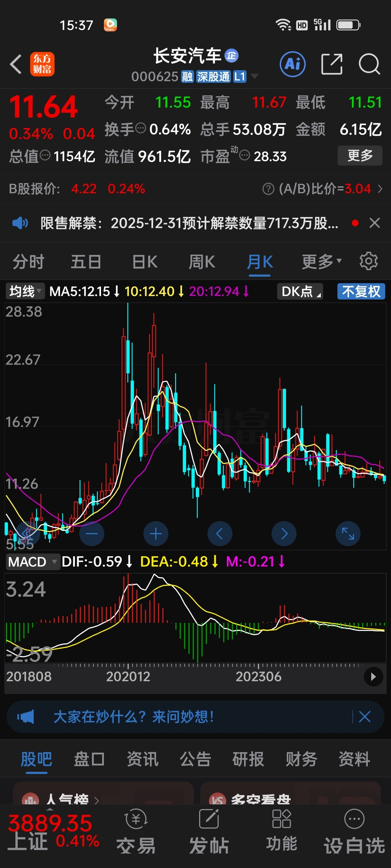This screenshot has height=868, width=391.
Task: Switch to the 五日 chart tab
Action: [x=86, y=262]
